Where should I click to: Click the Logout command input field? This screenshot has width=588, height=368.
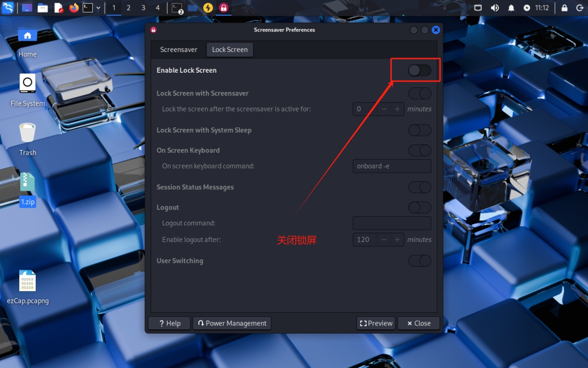pos(392,223)
